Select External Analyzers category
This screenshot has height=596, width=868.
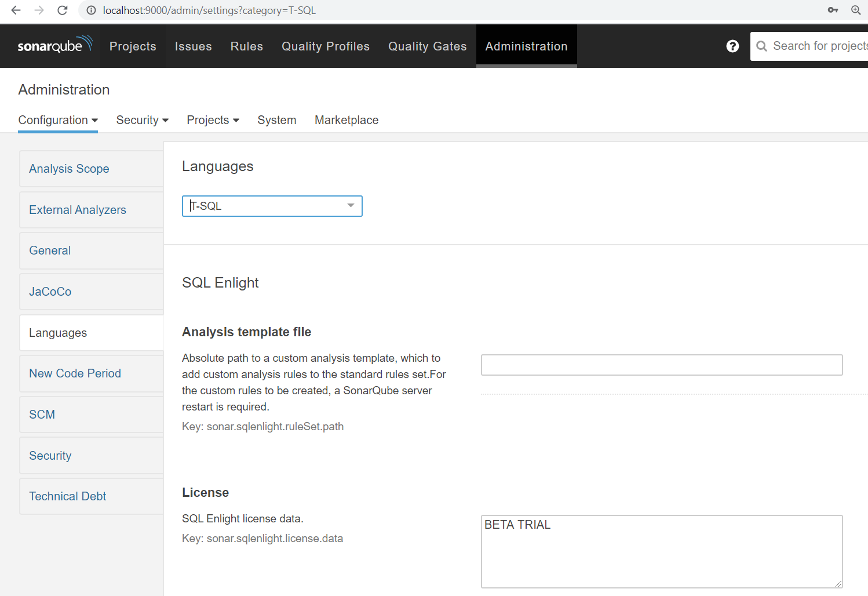tap(92, 210)
